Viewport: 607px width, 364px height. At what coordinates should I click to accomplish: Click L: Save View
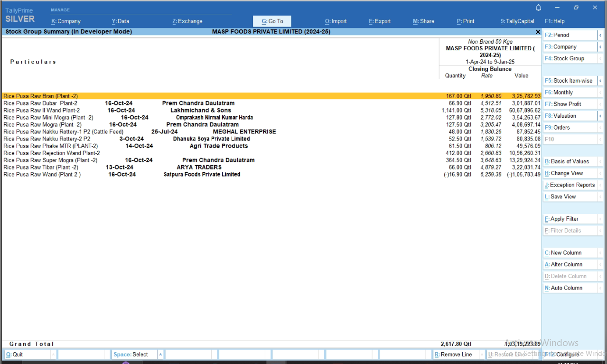[x=570, y=196]
